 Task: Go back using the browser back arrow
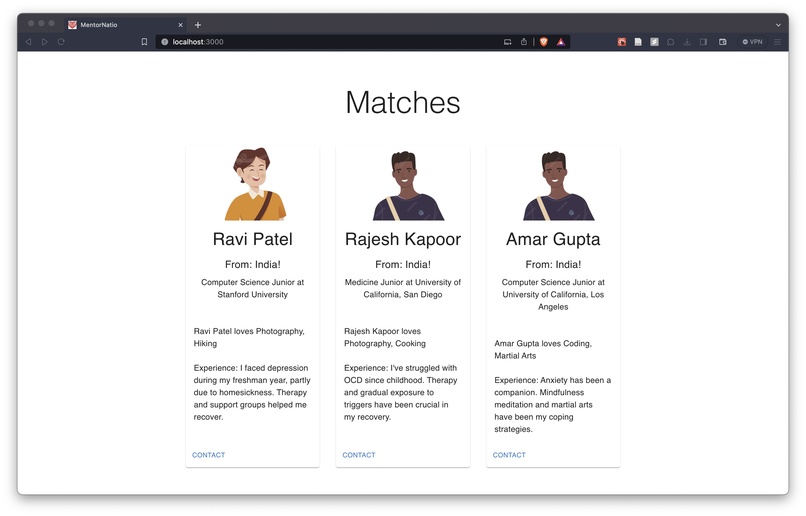click(x=29, y=42)
